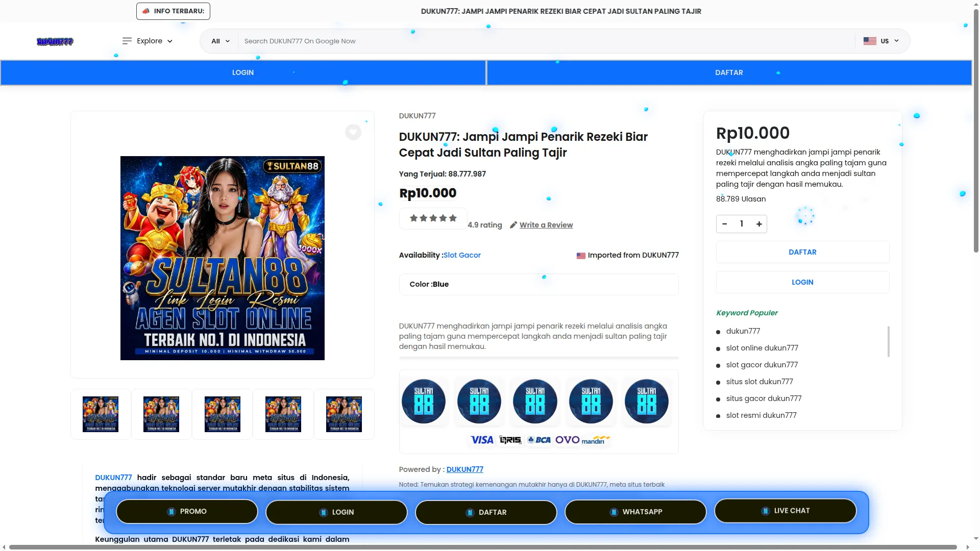Click the hamburger menu icon beside Explore
Screen dimensions: 980x551
tap(127, 41)
